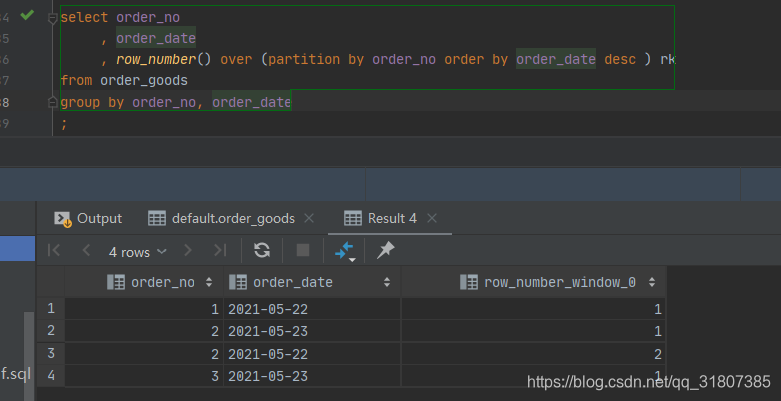The width and height of the screenshot is (781, 401).
Task: Click the column icon beside order_no
Action: click(x=116, y=282)
